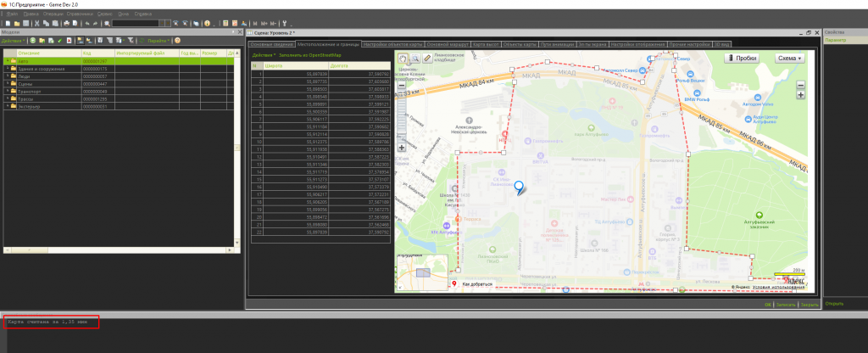Open the Сервис menu
Screen dimensions: 868x353
pyautogui.click(x=105, y=14)
